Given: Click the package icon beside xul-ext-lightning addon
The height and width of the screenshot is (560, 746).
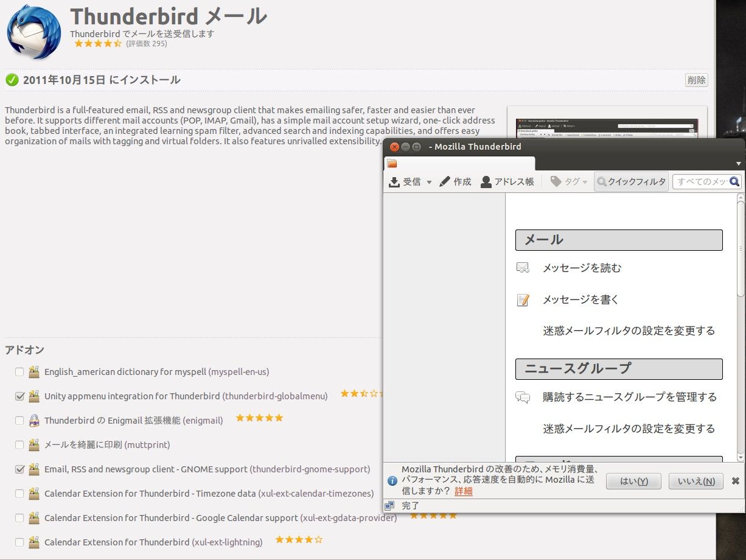Looking at the screenshot, I should [x=34, y=542].
